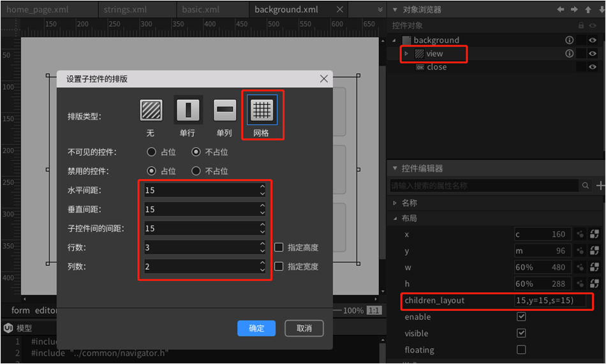Close the 设置子控件的排版 dialog
Screen dimensions: 606x364
(x=324, y=79)
